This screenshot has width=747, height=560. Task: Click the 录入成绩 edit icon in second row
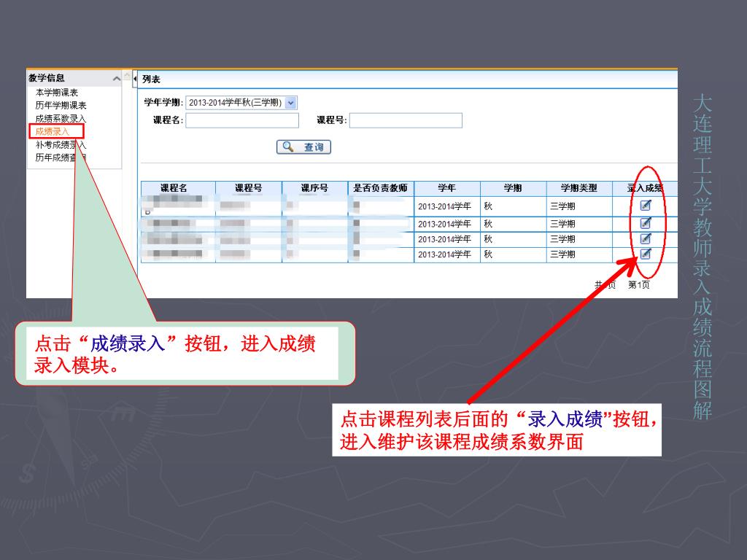[645, 222]
